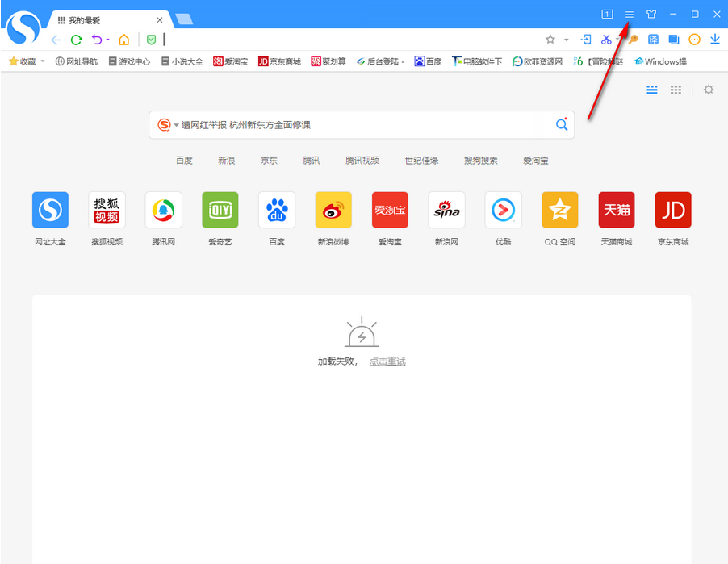Open 腾讯网 site tile
Viewport: 728px width, 564px height.
[163, 210]
